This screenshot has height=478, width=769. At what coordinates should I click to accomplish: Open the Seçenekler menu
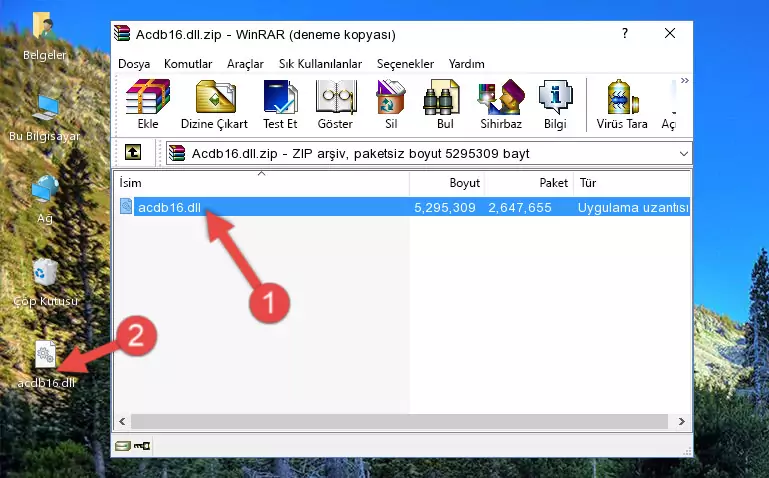point(405,64)
